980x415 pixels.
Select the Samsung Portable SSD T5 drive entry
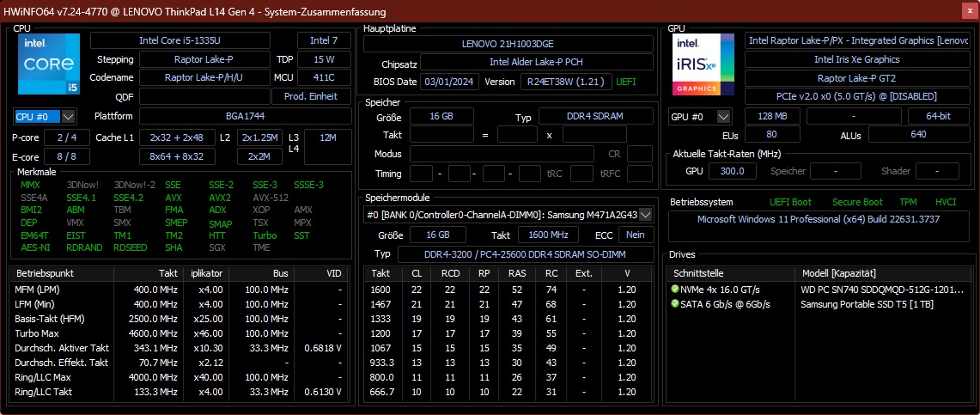[x=819, y=304]
